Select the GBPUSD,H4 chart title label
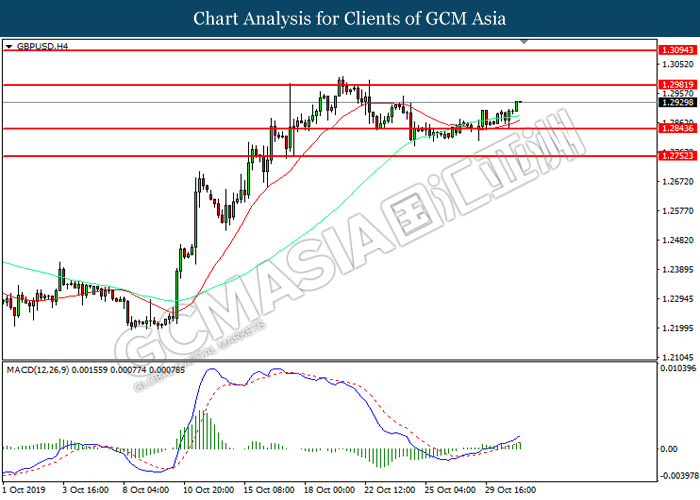Image resolution: width=700 pixels, height=500 pixels. (42, 46)
